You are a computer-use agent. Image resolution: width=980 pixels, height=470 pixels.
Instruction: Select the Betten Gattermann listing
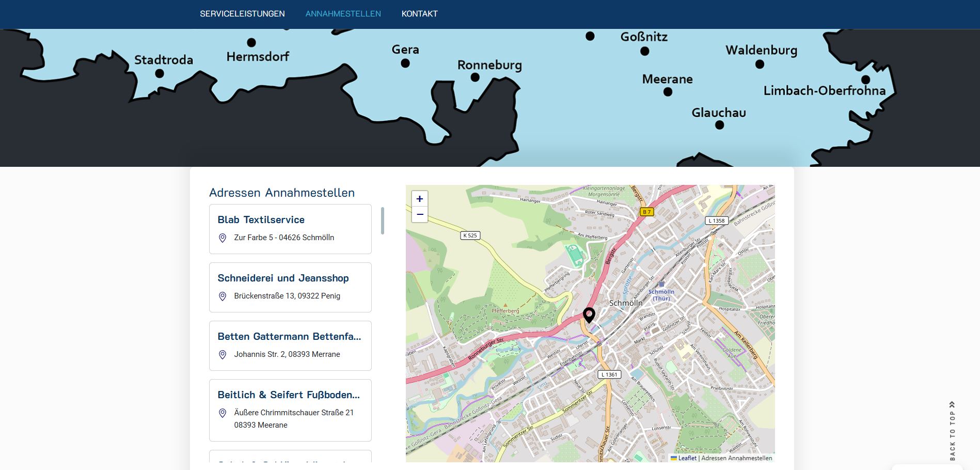(289, 337)
